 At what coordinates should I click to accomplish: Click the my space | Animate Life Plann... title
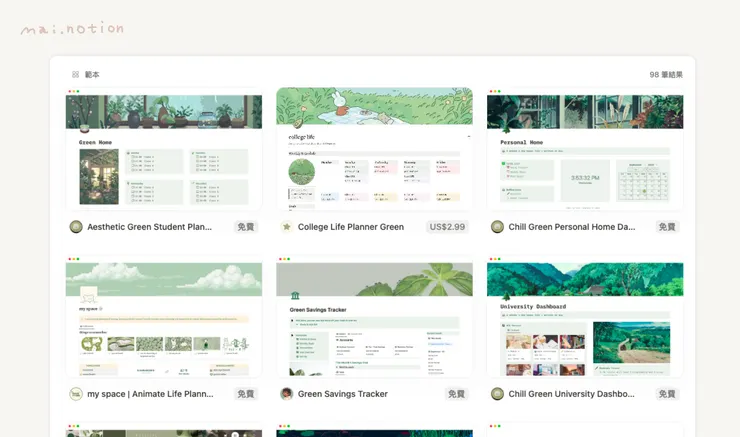pyautogui.click(x=150, y=394)
